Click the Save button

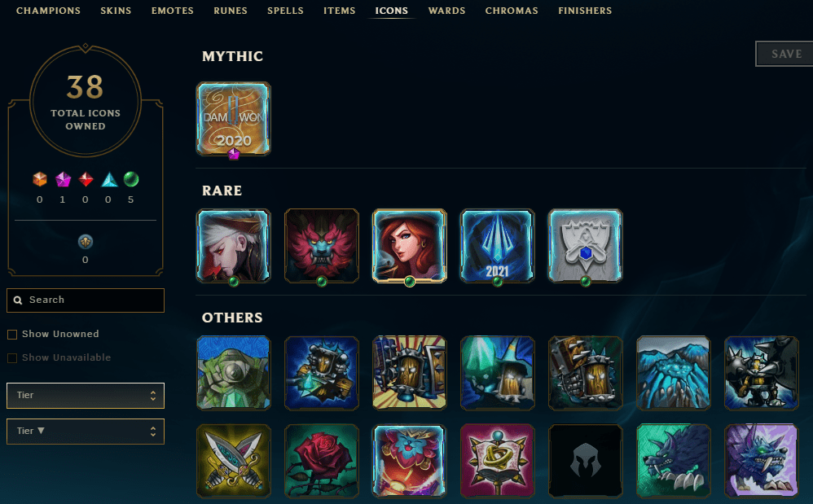[x=785, y=54]
